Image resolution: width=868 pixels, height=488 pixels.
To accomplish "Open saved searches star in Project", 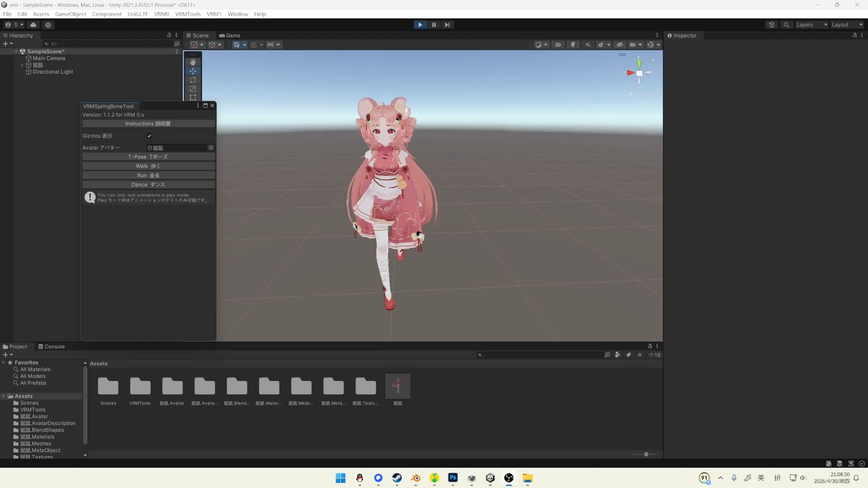I will (640, 355).
